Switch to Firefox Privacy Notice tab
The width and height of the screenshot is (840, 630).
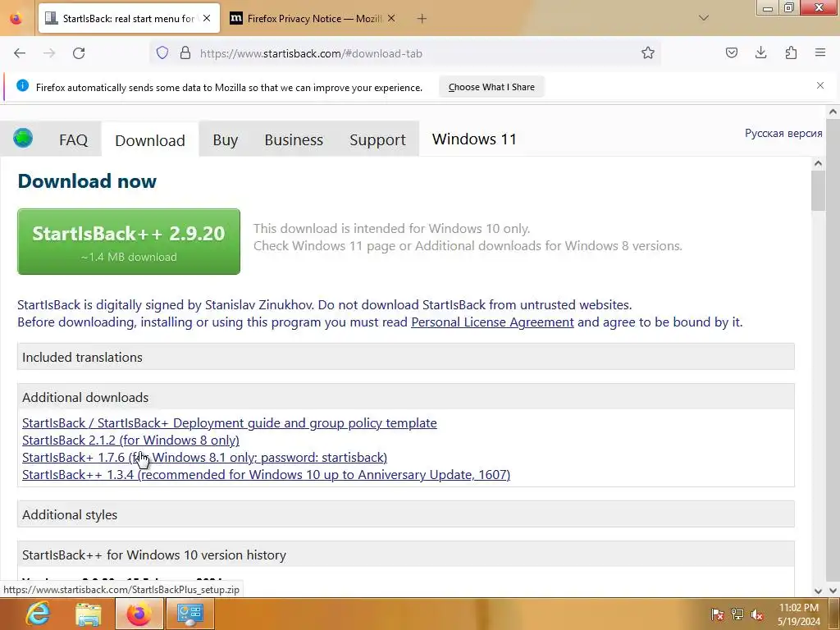(313, 18)
